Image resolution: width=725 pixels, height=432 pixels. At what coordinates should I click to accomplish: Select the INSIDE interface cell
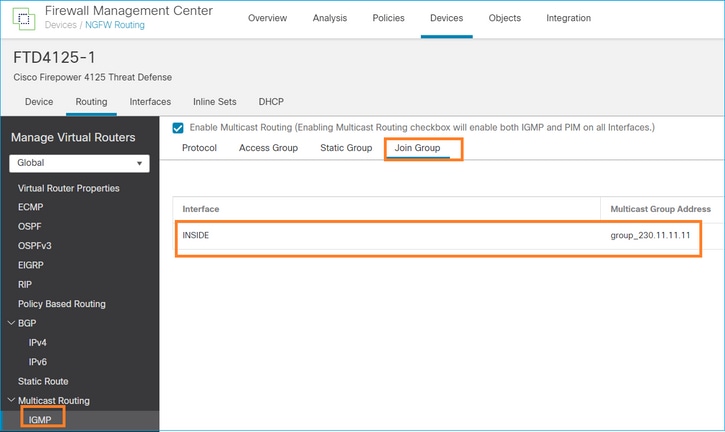(x=196, y=235)
